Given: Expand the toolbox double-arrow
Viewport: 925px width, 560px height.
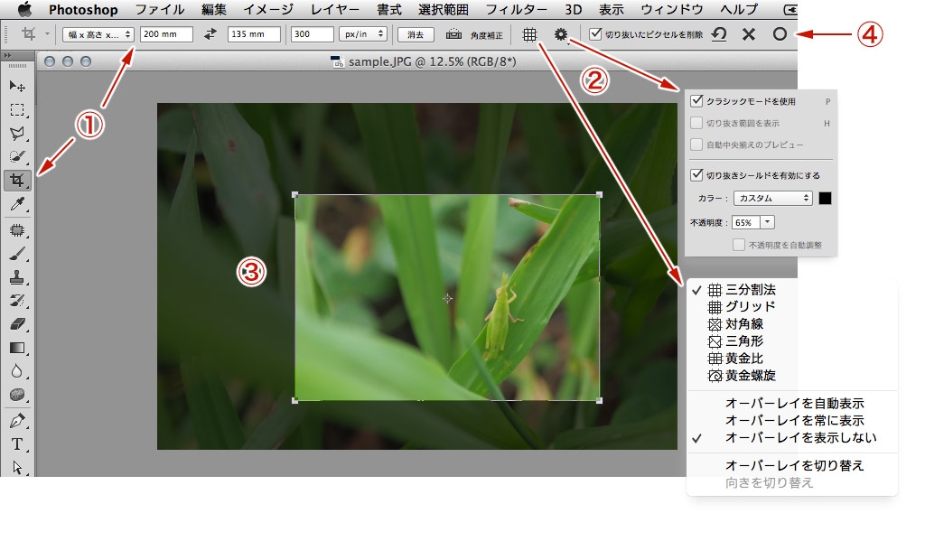Looking at the screenshot, I should coord(7,55).
